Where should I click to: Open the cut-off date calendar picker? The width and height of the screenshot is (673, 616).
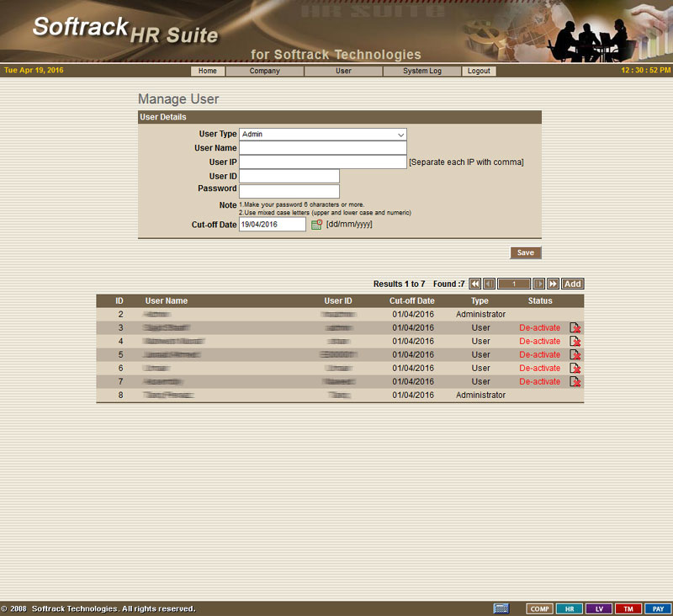tap(317, 225)
